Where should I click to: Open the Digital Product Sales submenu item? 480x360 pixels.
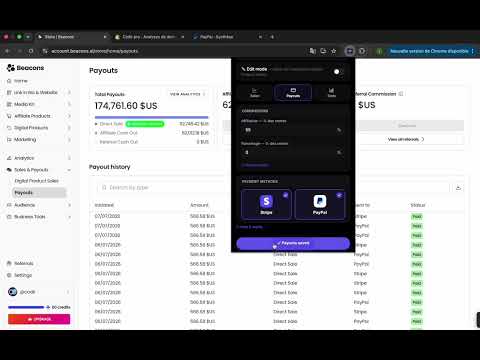pos(37,181)
